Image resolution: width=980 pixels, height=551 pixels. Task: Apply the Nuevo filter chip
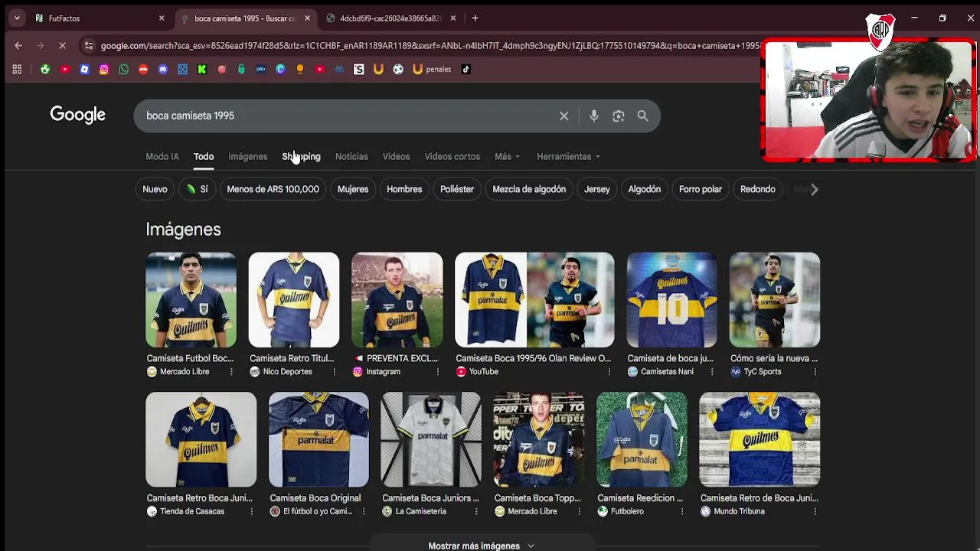click(x=155, y=189)
